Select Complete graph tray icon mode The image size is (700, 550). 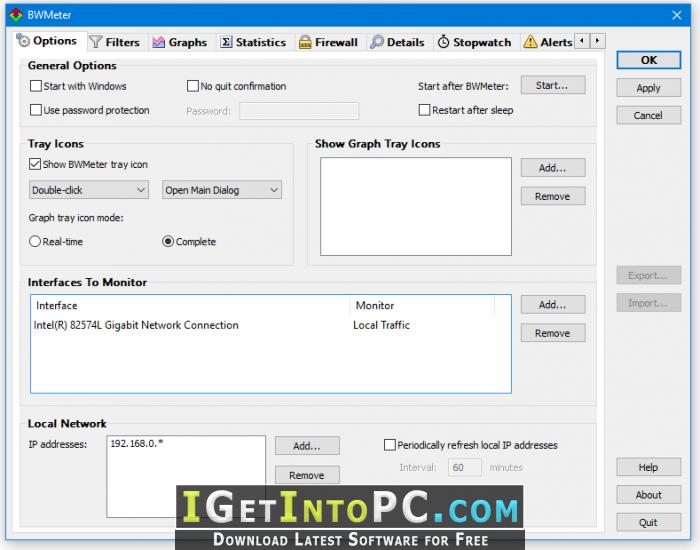(x=168, y=242)
